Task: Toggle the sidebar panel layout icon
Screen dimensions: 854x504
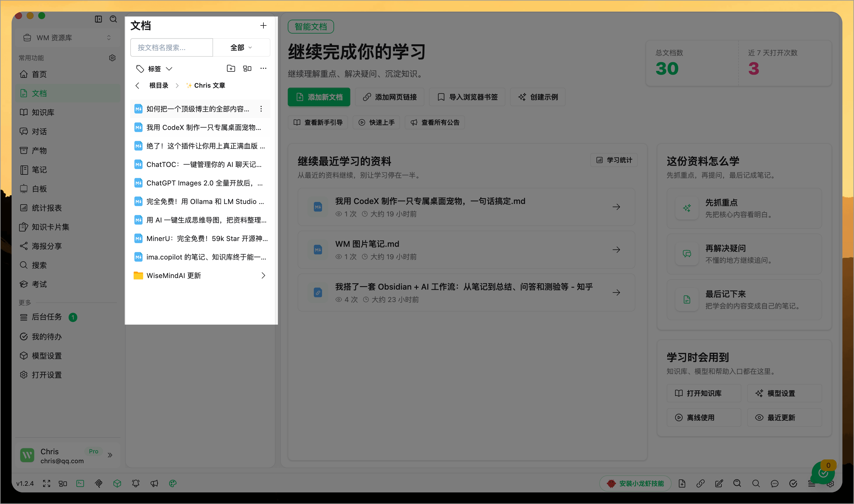Action: point(98,19)
